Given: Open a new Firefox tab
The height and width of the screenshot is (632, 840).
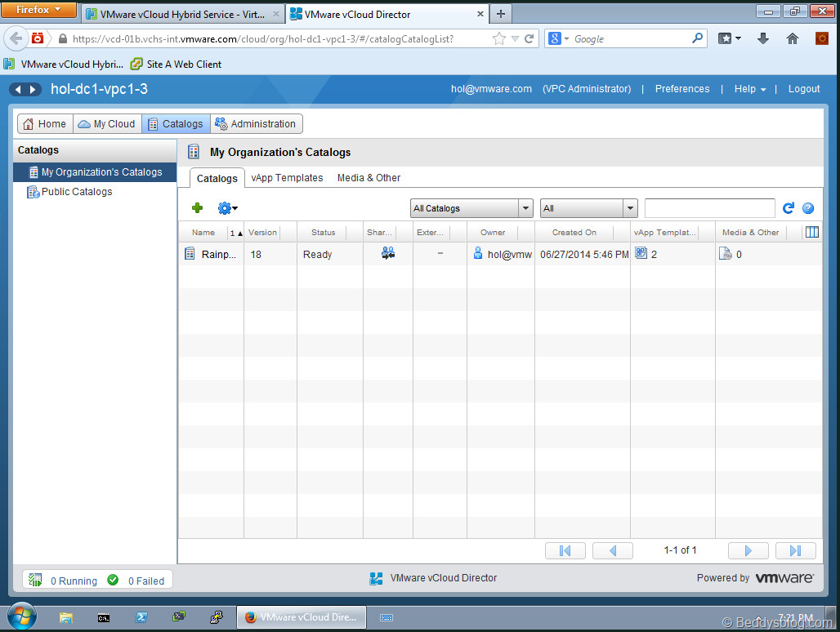Looking at the screenshot, I should point(500,14).
